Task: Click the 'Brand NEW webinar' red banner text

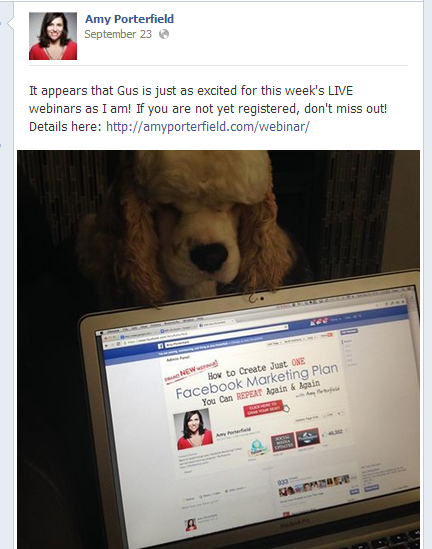Action: tap(191, 371)
